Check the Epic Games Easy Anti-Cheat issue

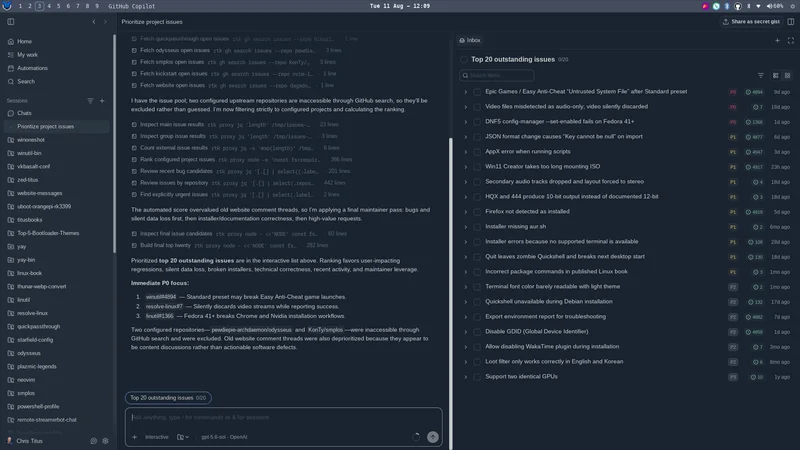click(477, 92)
